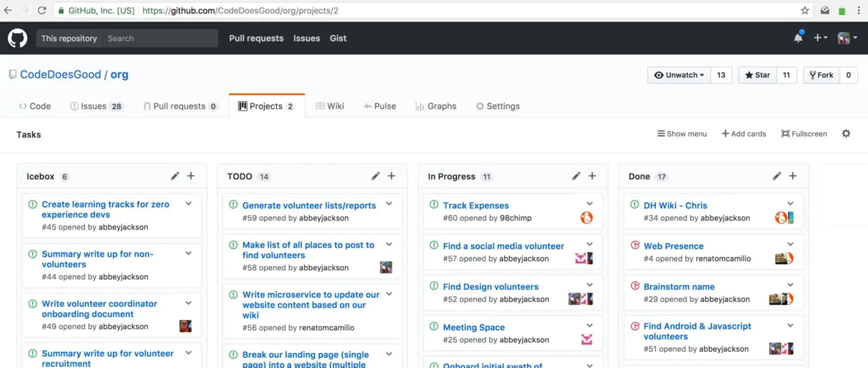The image size is (868, 368).
Task: Fork the repository
Action: click(x=821, y=75)
